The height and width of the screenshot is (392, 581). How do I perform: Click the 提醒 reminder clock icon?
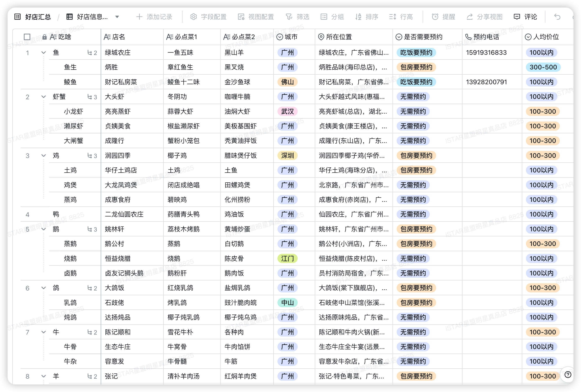[435, 17]
